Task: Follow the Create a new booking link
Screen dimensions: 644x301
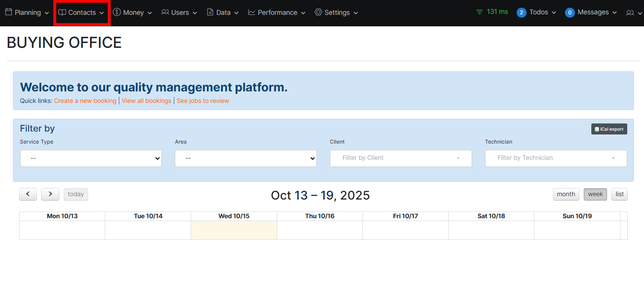Action: click(85, 101)
